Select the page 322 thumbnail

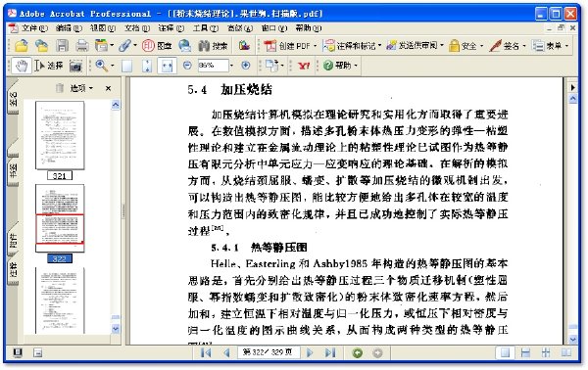[x=60, y=218]
